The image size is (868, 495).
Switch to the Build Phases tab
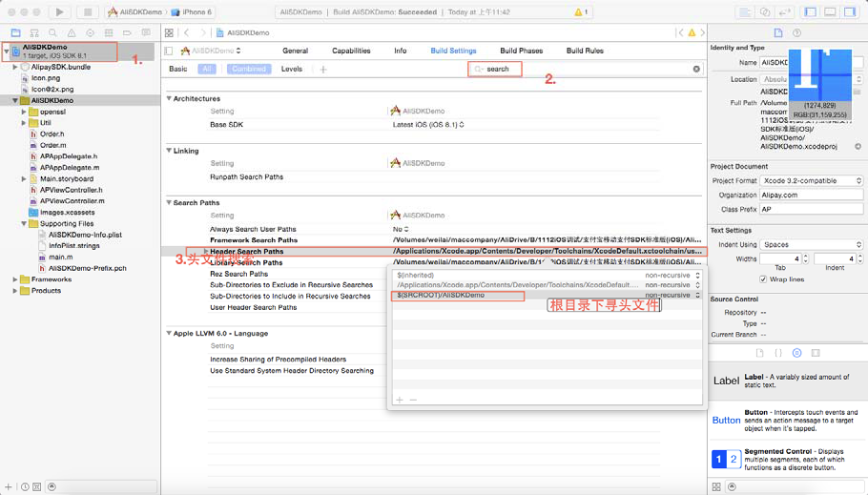[522, 51]
